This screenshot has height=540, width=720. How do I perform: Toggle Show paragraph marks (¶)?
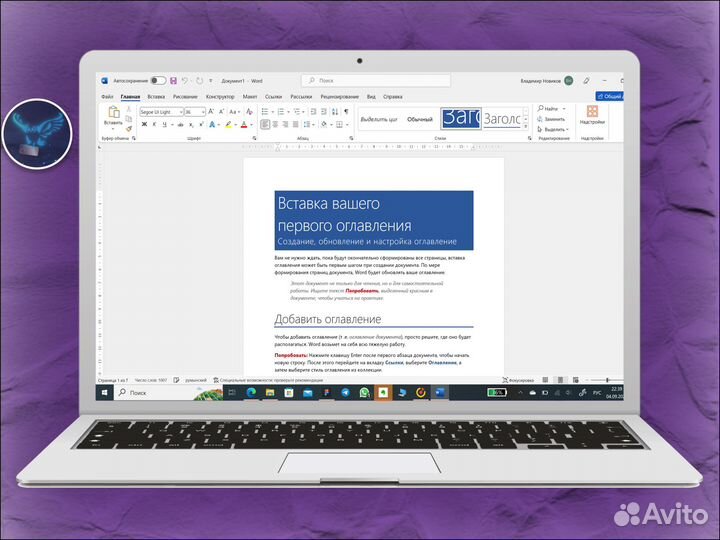(346, 112)
